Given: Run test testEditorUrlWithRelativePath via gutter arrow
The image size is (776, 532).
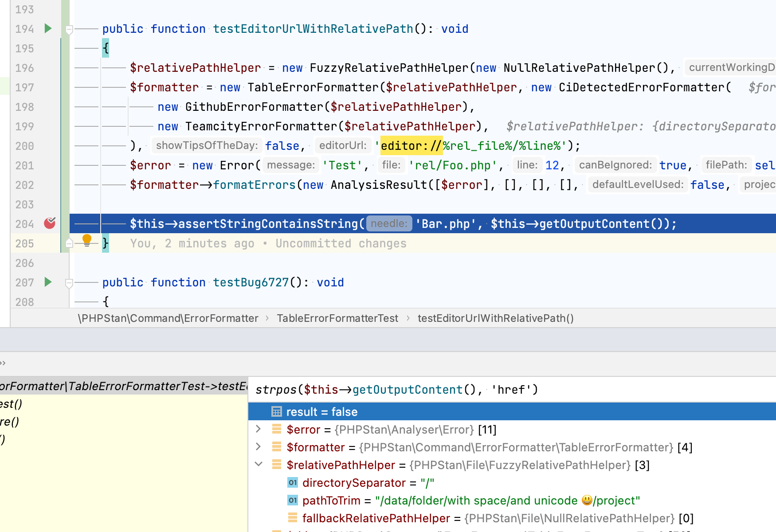Looking at the screenshot, I should (48, 29).
